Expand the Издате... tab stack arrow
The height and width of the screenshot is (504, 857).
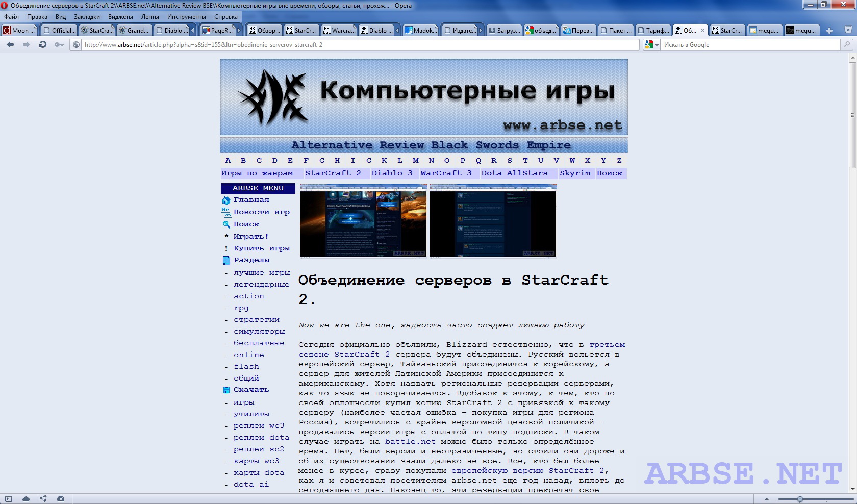pos(481,31)
